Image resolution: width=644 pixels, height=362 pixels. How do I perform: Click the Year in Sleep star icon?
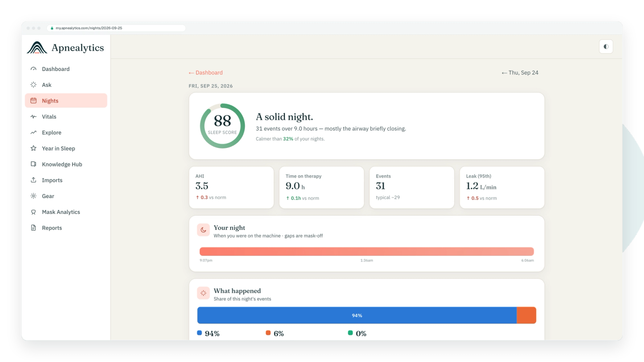(33, 148)
